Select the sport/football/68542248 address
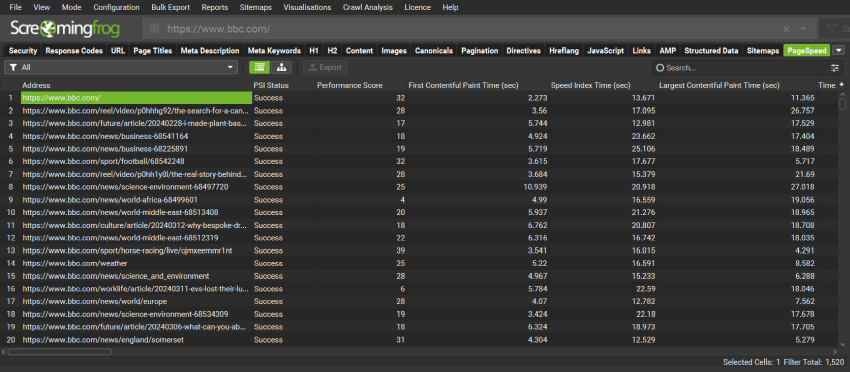 [104, 162]
